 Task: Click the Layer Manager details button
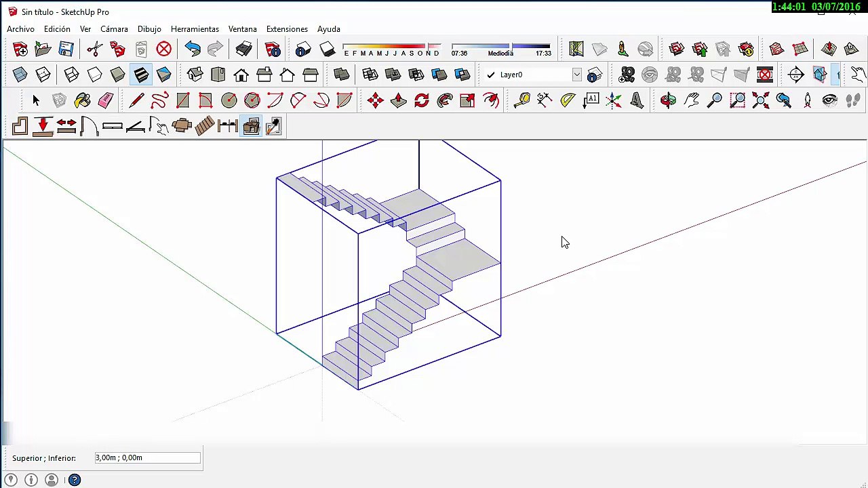(595, 75)
